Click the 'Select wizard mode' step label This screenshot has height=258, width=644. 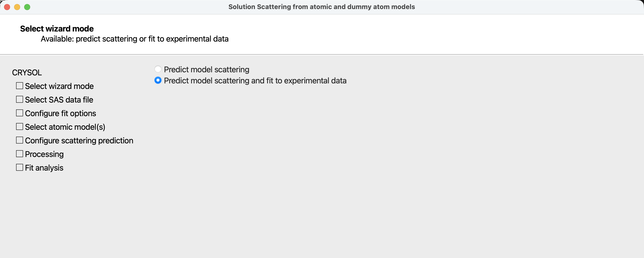pos(59,86)
